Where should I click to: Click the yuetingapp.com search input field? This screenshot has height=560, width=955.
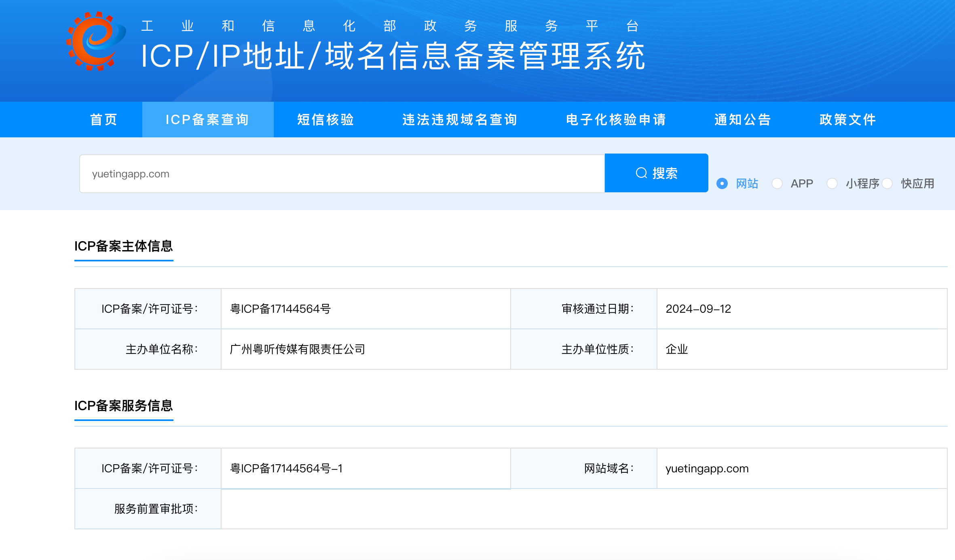342,174
